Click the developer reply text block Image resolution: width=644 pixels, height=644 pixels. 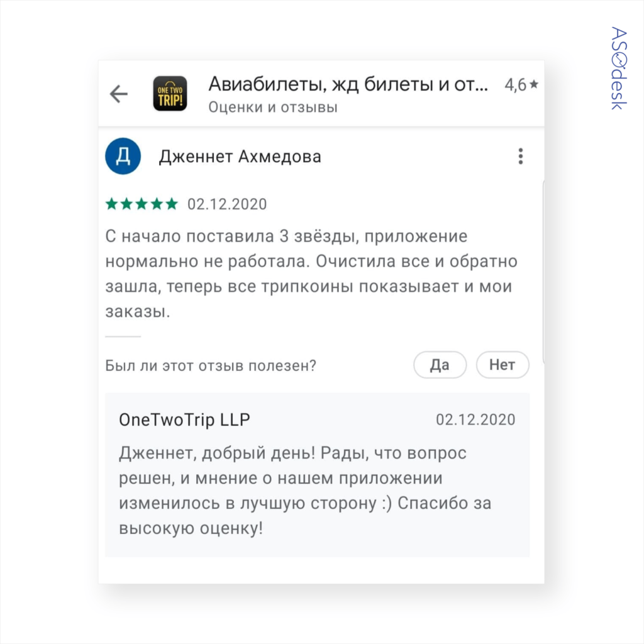pos(305,491)
